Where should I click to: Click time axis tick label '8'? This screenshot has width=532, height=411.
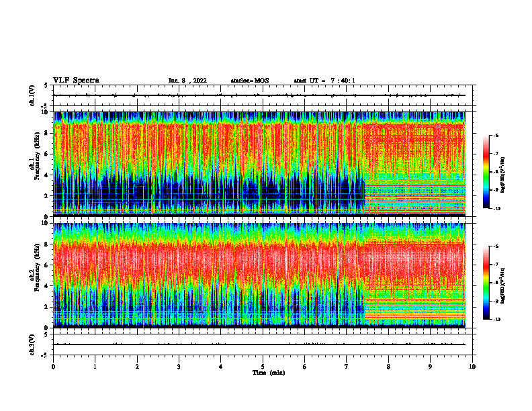click(x=388, y=367)
